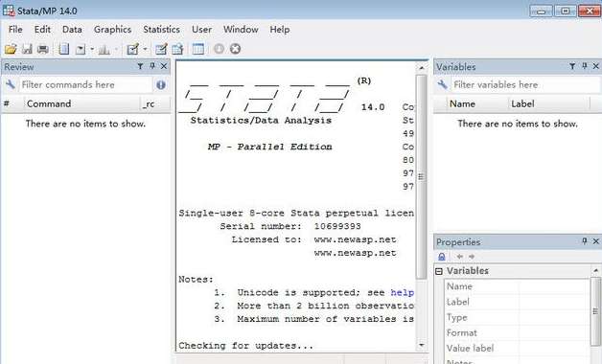Click the Do-file Editor icon
602x364 pixels.
click(x=133, y=49)
